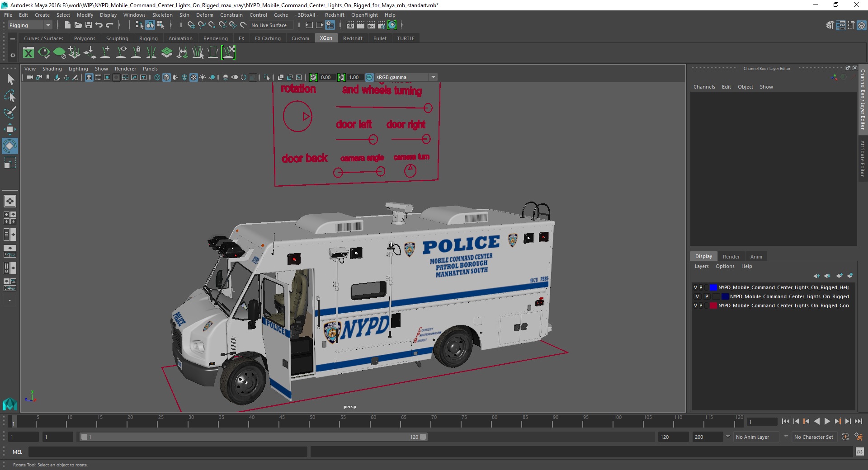Create a new scene
The image size is (868, 470).
point(67,25)
